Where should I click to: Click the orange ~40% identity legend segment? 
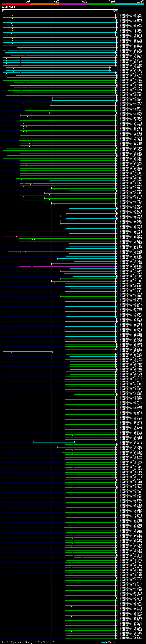pyautogui.click(x=45, y=4)
